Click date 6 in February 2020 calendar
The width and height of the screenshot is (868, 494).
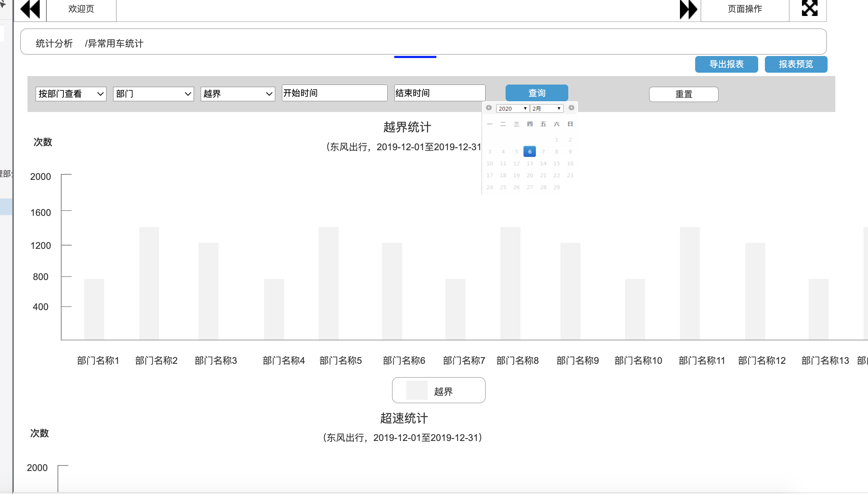[530, 151]
